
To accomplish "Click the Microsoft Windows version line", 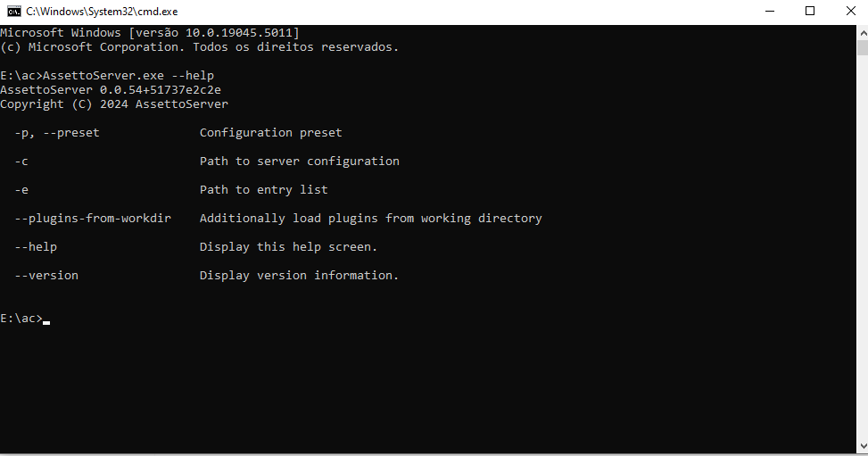I will (x=150, y=33).
